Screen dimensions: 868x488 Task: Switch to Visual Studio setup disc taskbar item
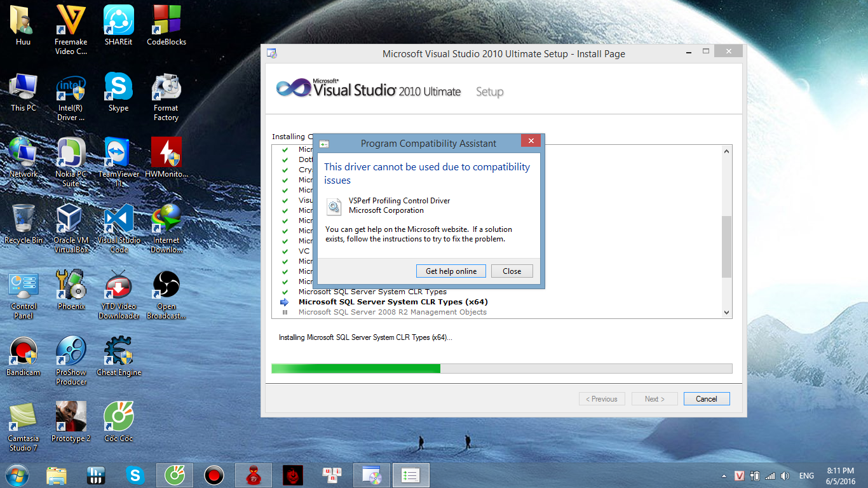point(372,475)
